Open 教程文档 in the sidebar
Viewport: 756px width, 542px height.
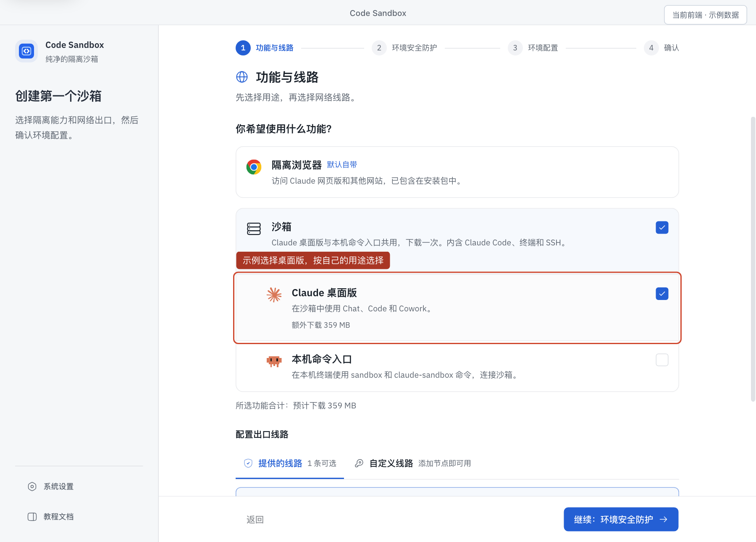[x=79, y=517]
